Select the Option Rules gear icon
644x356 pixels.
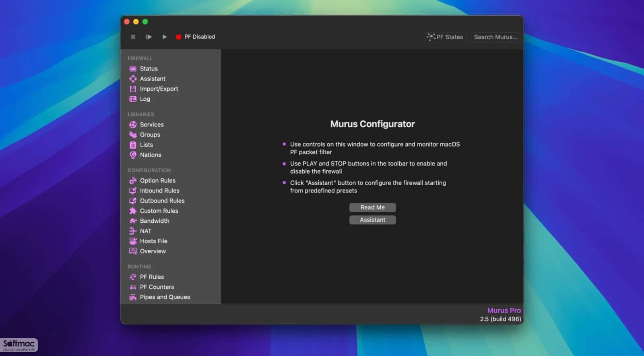pos(133,181)
